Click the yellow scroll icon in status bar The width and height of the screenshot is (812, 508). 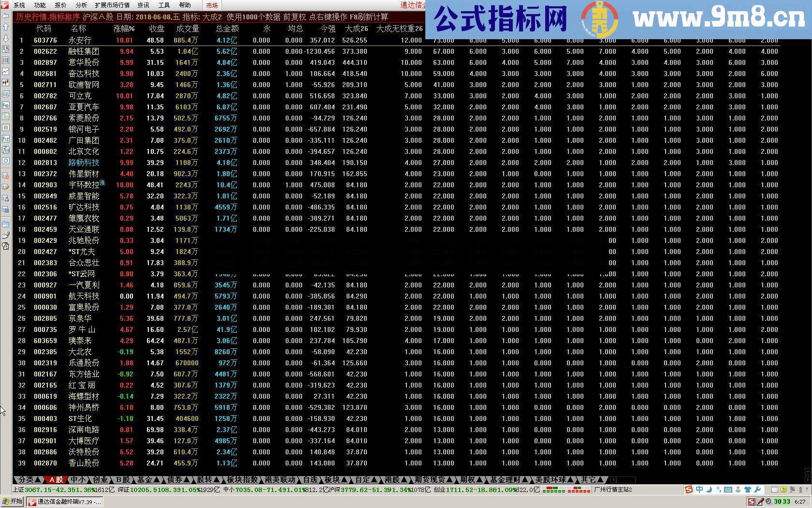[783, 490]
